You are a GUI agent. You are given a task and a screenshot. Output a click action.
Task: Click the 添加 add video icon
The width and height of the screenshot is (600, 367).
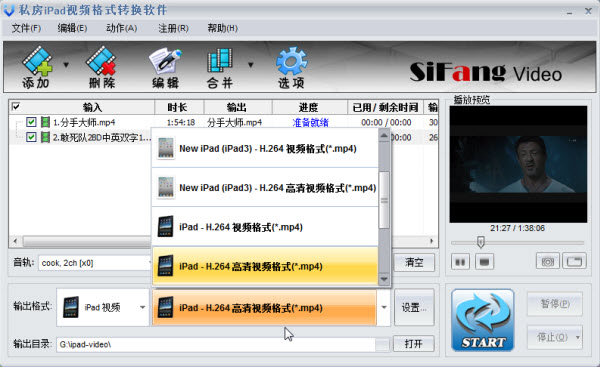pyautogui.click(x=36, y=67)
